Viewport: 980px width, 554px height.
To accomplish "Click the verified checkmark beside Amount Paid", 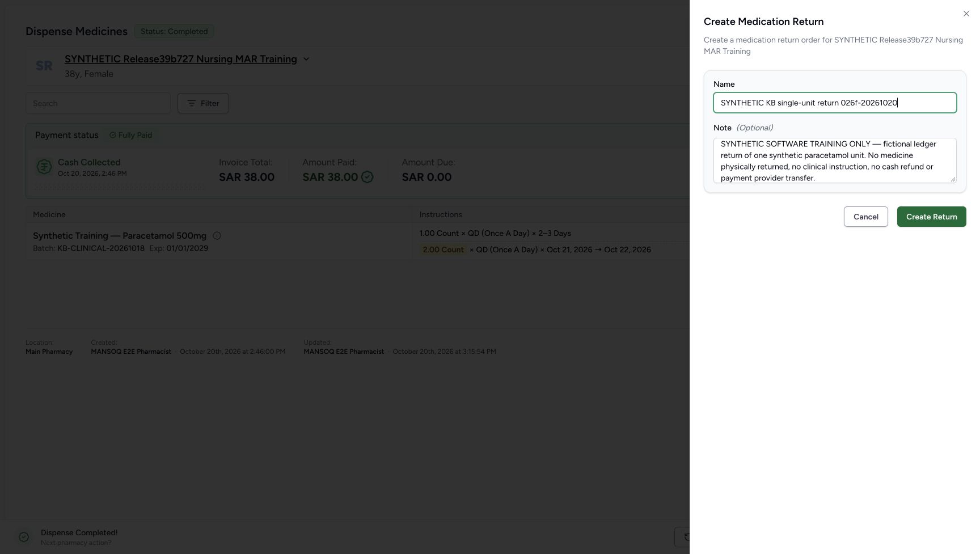I will coord(367,177).
